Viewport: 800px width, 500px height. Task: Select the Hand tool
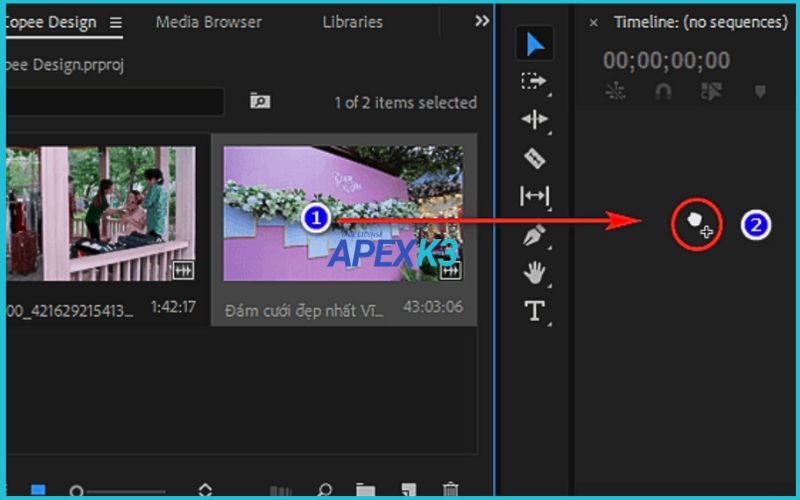535,273
